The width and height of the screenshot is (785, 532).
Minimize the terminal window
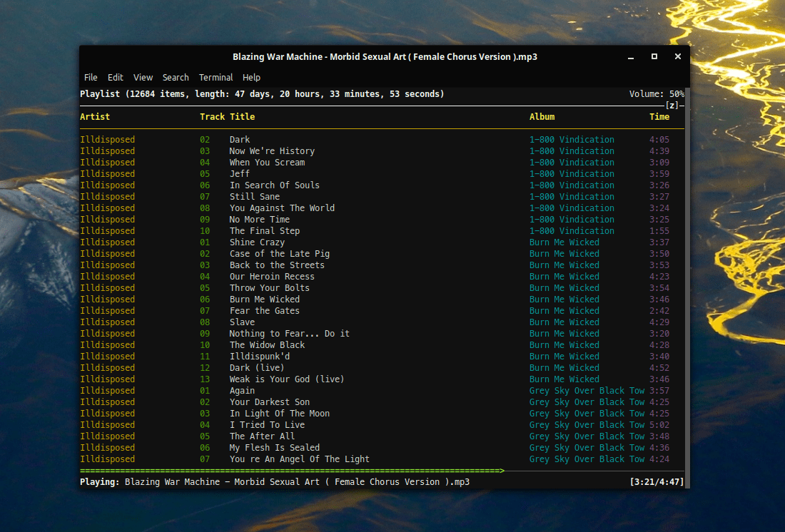tap(631, 57)
